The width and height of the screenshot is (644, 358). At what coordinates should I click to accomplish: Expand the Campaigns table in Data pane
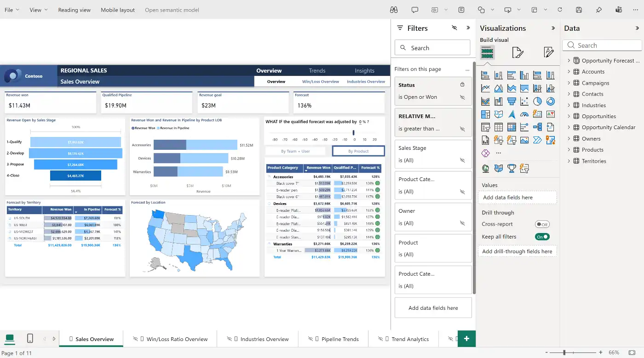coord(569,83)
